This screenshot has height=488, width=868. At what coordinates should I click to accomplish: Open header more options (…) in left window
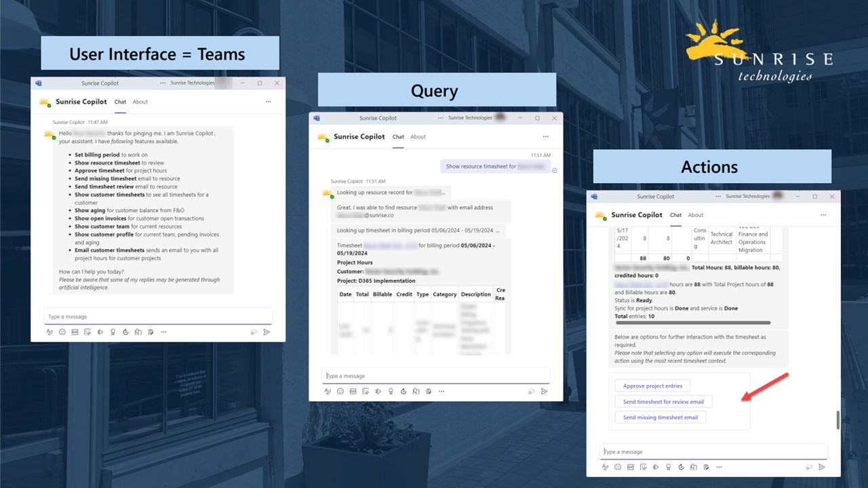tap(268, 102)
